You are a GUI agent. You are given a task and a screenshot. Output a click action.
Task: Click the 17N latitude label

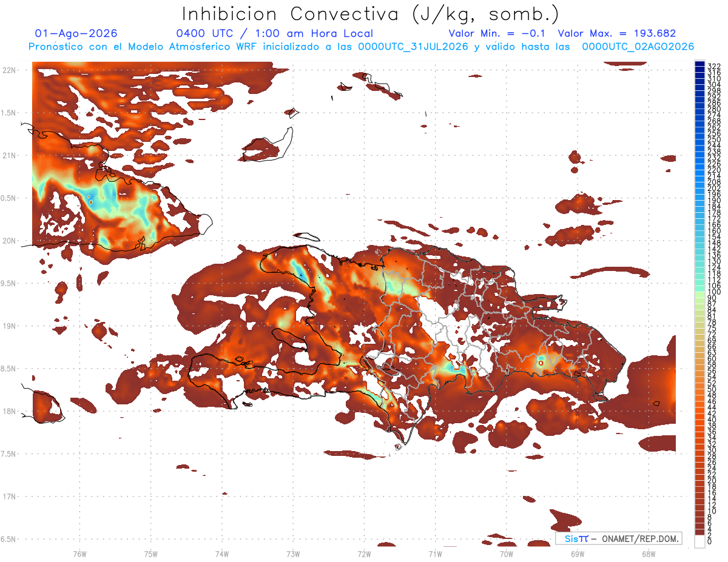9,497
